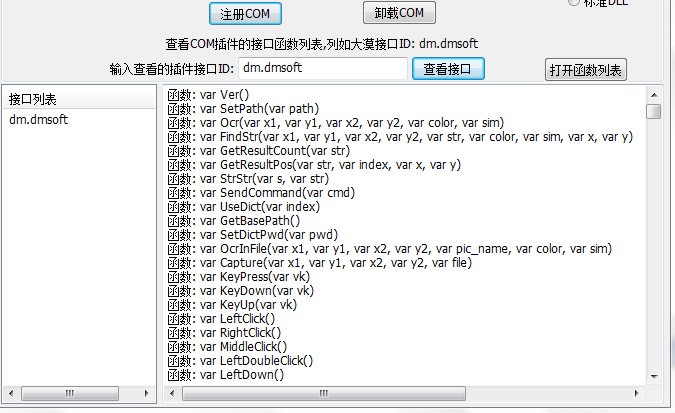Click the function list scroll down arrow
The width and height of the screenshot is (675, 413).
click(x=654, y=377)
